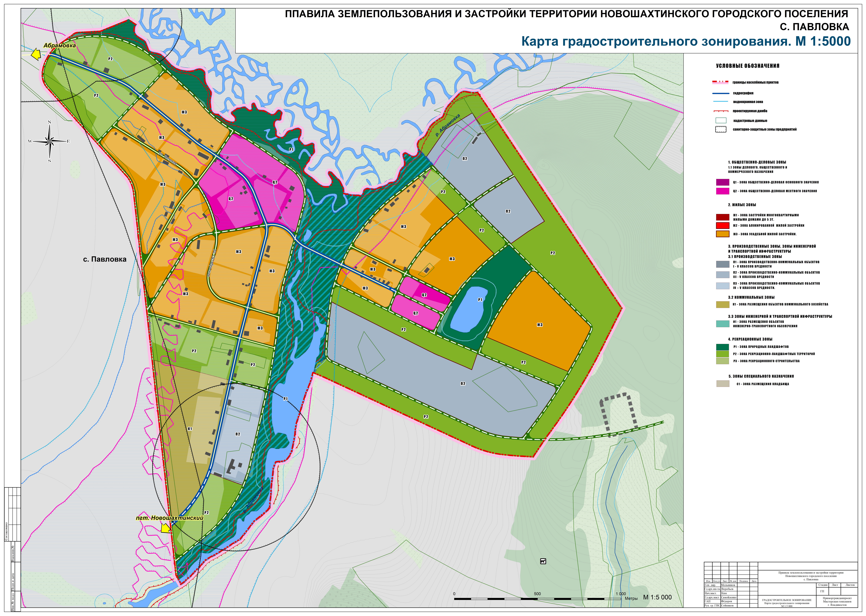Click the Ким name in the title block

click(x=724, y=593)
